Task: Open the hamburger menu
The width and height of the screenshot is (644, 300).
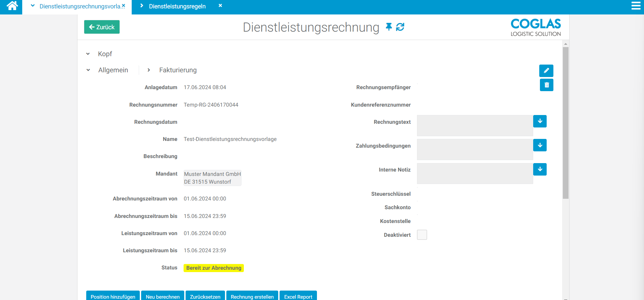Action: [x=636, y=6]
